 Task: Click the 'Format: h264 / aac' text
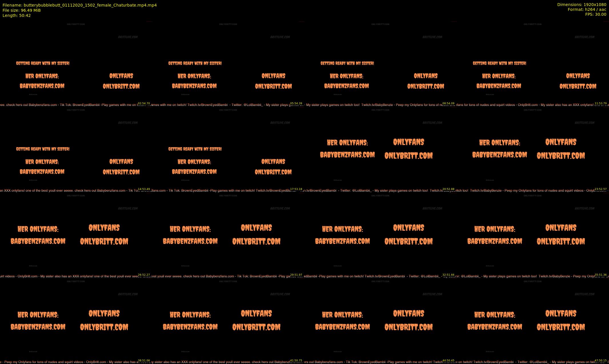click(587, 9)
